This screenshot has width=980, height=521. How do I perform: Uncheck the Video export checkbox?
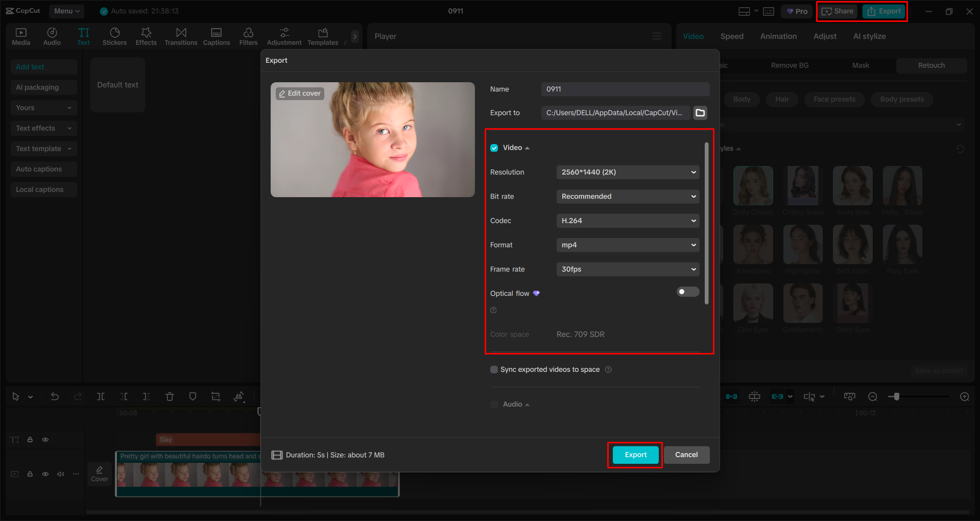494,147
